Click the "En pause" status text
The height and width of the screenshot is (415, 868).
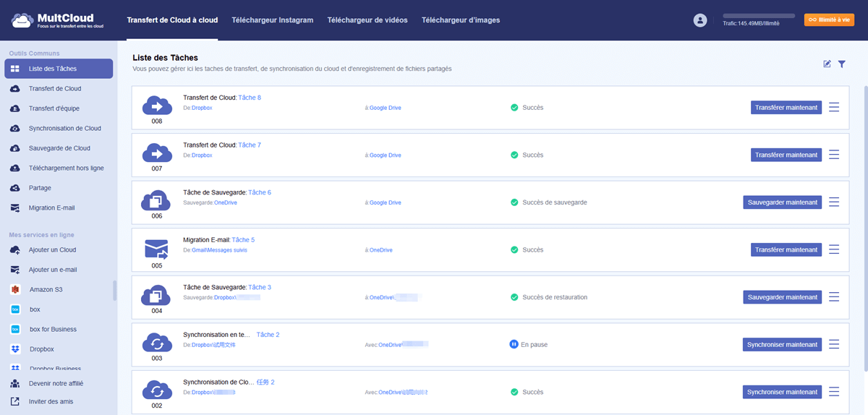(534, 345)
